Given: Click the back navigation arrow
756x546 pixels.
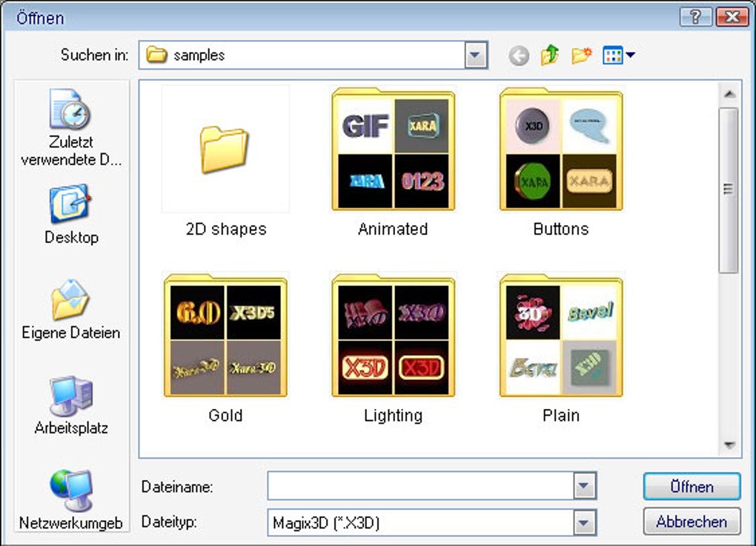Looking at the screenshot, I should [518, 54].
